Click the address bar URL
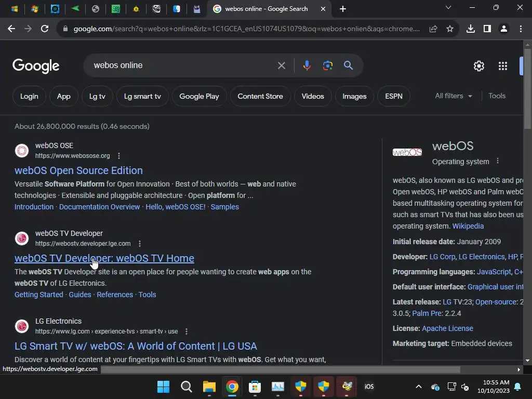 (247, 29)
